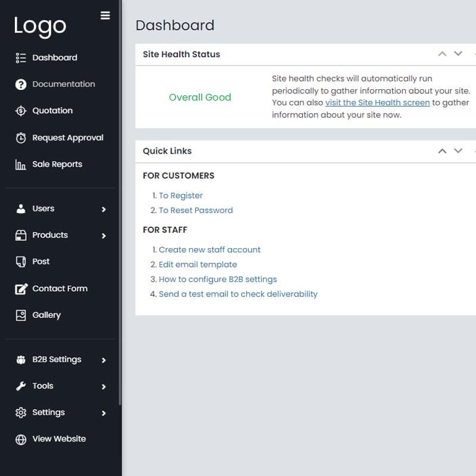Open Gallery via the image icon
Viewport: 476px width, 476px height.
point(20,315)
